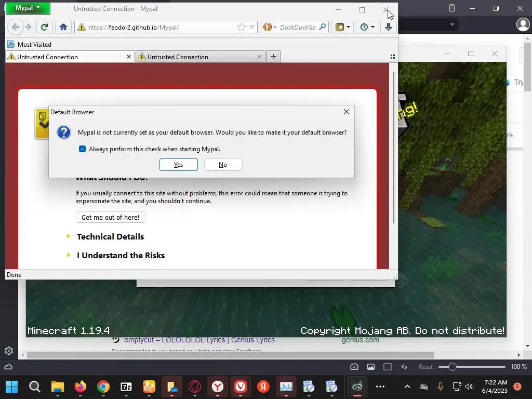Launch Google Chrome from the taskbar
The height and width of the screenshot is (399, 532).
coord(103,387)
